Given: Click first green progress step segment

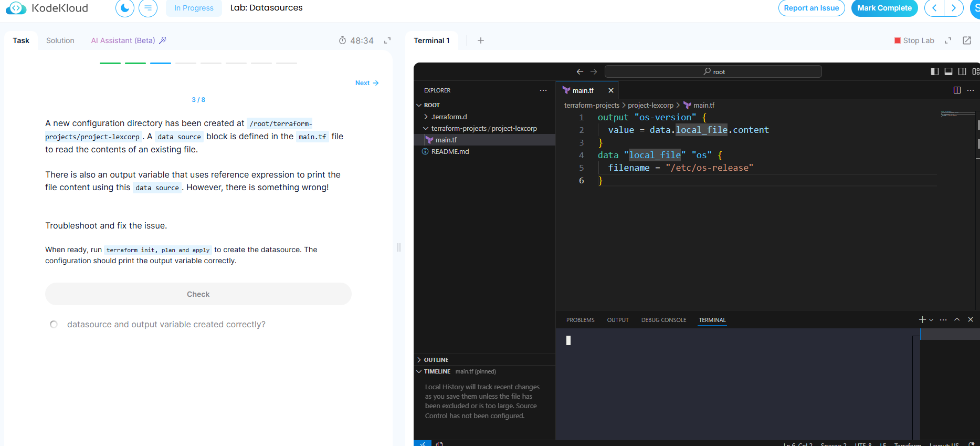Looking at the screenshot, I should click(x=110, y=63).
